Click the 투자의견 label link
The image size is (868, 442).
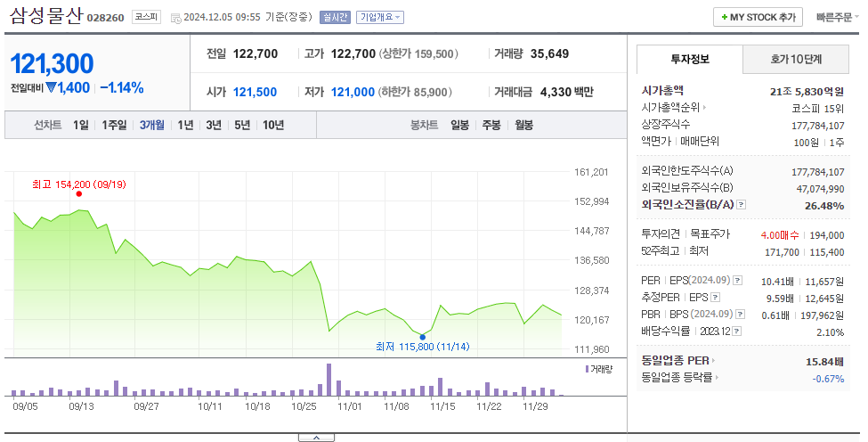pos(661,234)
